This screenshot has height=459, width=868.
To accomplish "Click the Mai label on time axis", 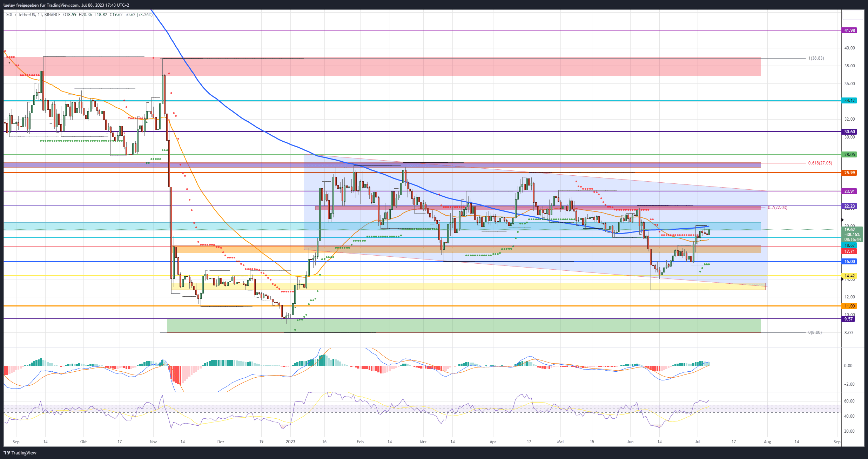I will 560,442.
